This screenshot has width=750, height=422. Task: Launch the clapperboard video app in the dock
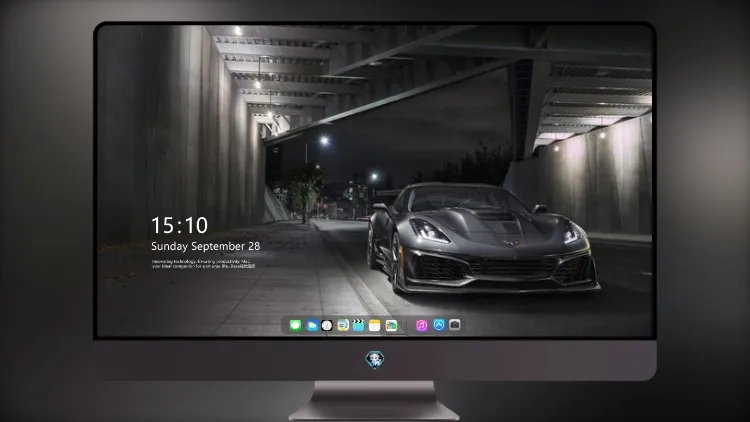(358, 325)
